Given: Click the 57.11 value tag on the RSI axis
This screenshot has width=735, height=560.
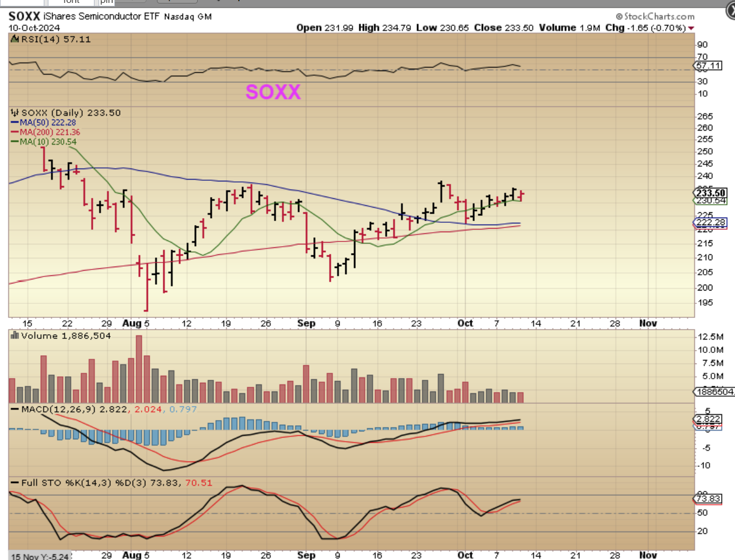Looking at the screenshot, I should 709,66.
